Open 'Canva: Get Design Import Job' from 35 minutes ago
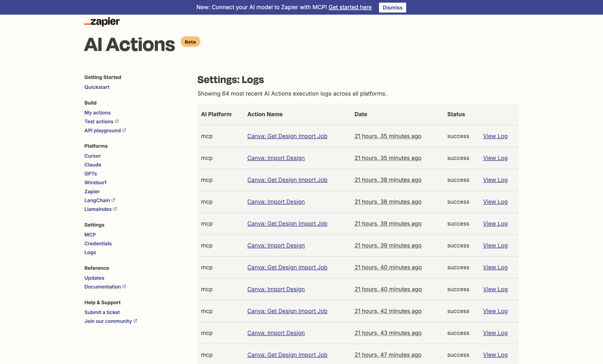Screen dimensions: 603x364 287,136
